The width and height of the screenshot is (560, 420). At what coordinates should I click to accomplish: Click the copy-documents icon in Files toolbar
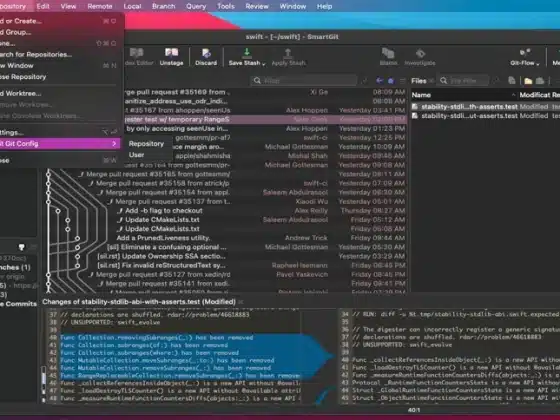pyautogui.click(x=511, y=81)
